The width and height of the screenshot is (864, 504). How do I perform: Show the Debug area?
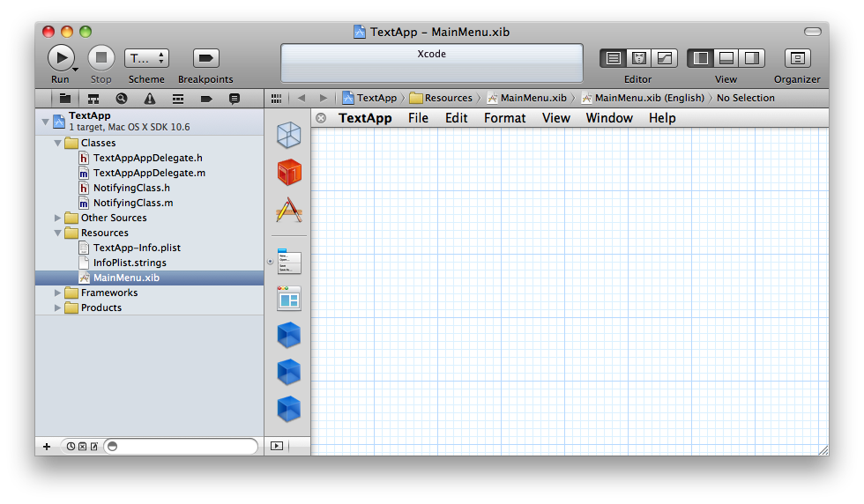726,58
